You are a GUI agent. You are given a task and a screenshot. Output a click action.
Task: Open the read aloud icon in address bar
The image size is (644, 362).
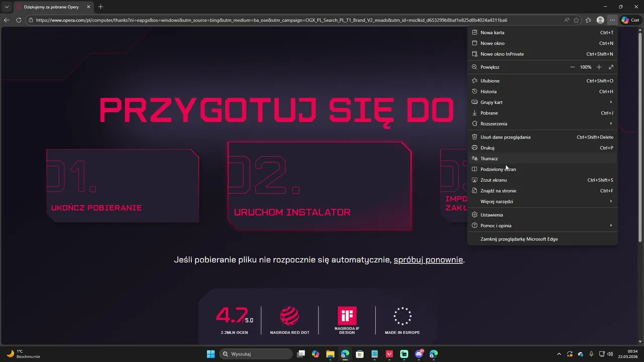pos(567,20)
